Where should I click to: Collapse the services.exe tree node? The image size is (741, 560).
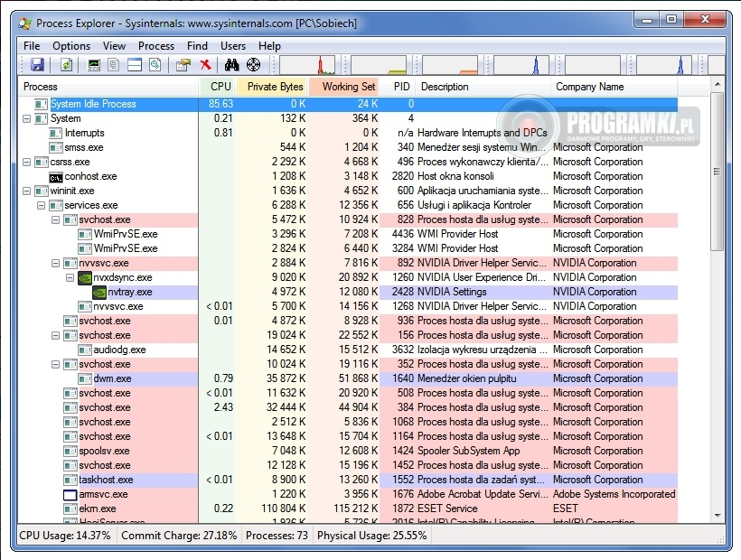41,205
